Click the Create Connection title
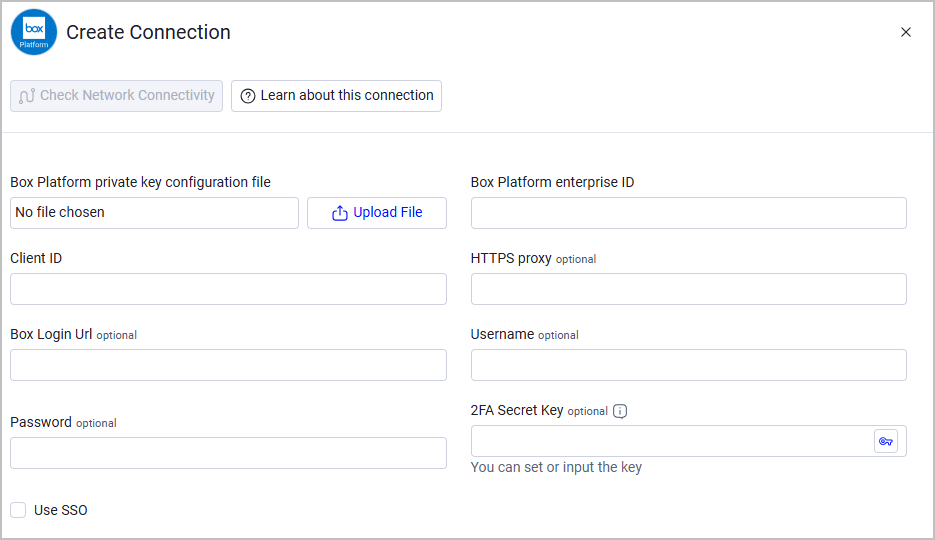The height and width of the screenshot is (540, 935). pyautogui.click(x=148, y=32)
